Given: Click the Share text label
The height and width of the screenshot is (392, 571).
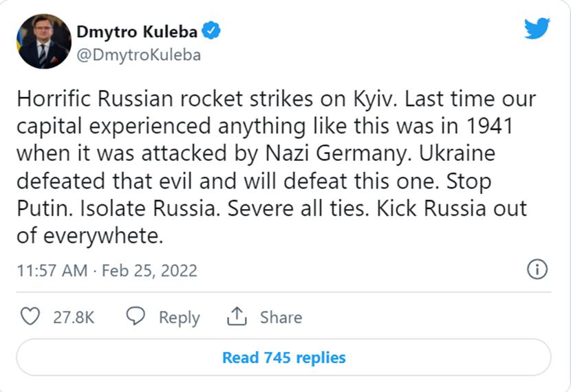Looking at the screenshot, I should tap(281, 317).
